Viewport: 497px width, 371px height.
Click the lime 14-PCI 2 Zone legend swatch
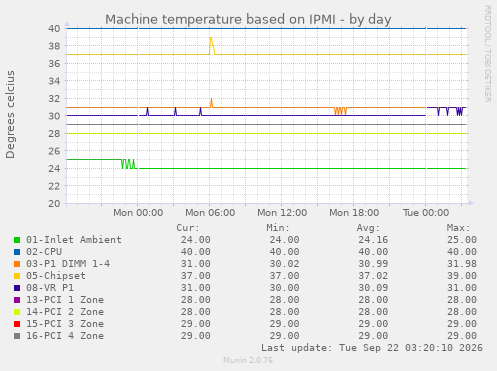[x=17, y=312]
